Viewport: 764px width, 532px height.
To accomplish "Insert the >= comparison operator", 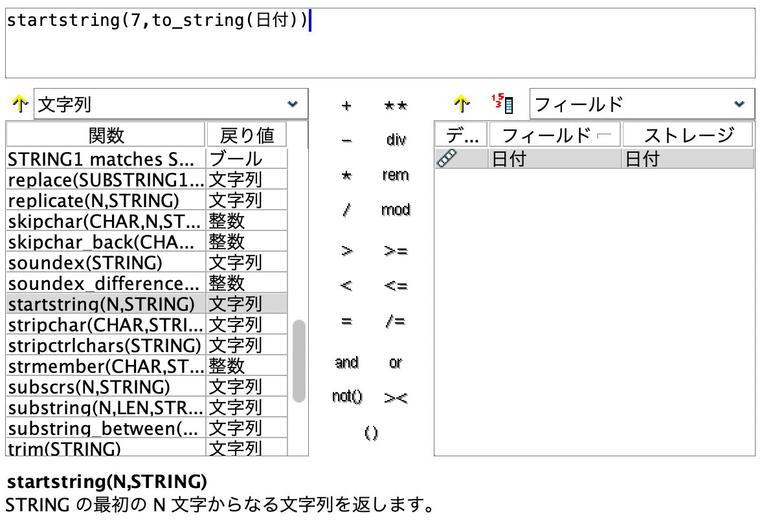I will (x=396, y=251).
